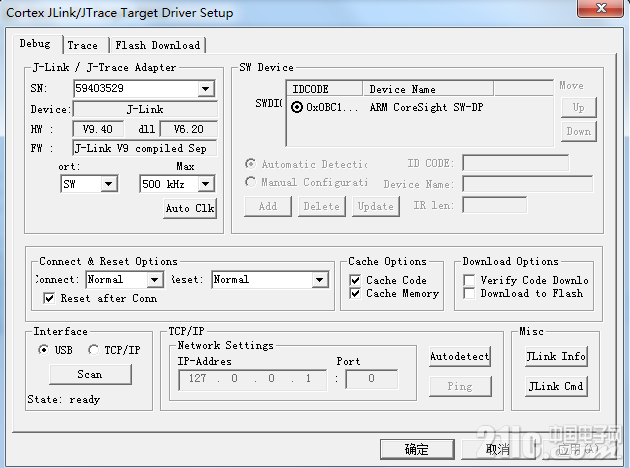Click the dll version V6.20 field
This screenshot has height=468, width=630.
click(x=188, y=129)
